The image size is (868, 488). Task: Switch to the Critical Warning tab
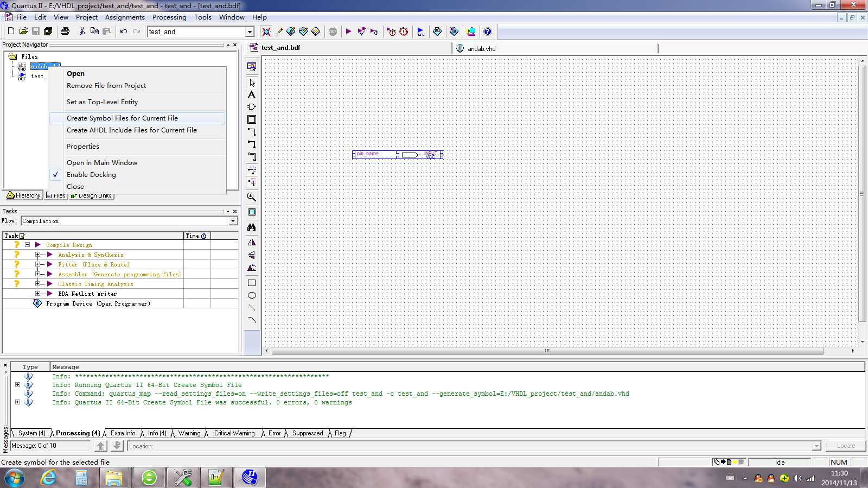[234, 433]
